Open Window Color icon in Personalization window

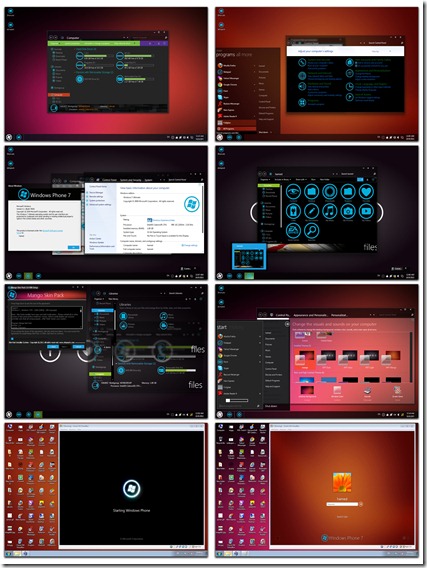click(x=337, y=391)
